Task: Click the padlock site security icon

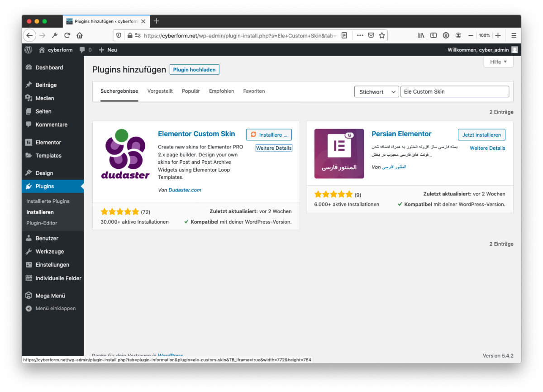Action: pos(129,35)
